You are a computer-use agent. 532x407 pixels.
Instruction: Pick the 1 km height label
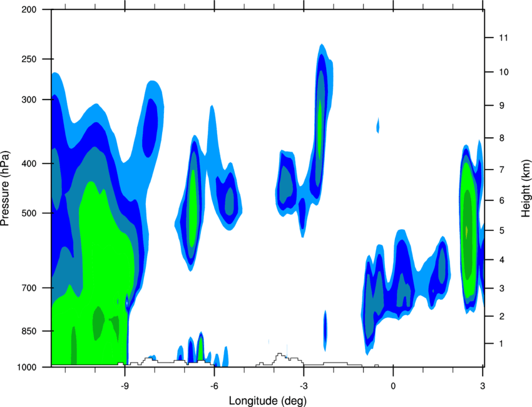[501, 344]
